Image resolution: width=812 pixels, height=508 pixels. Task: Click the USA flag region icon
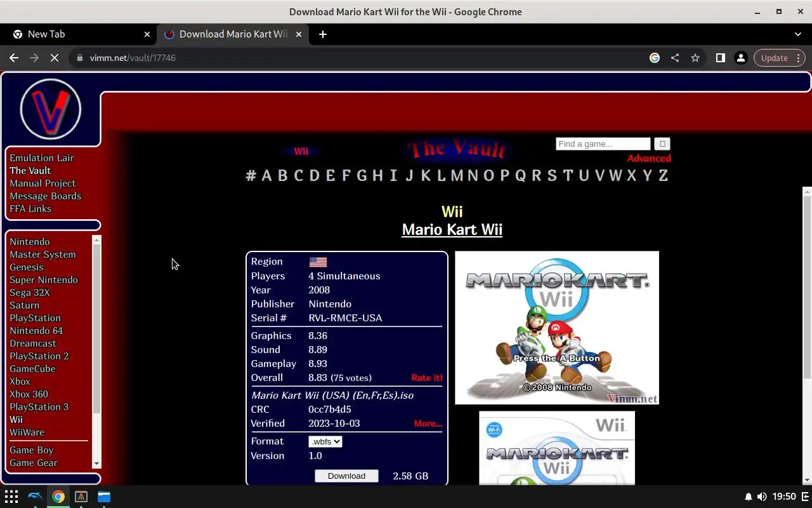tap(318, 262)
